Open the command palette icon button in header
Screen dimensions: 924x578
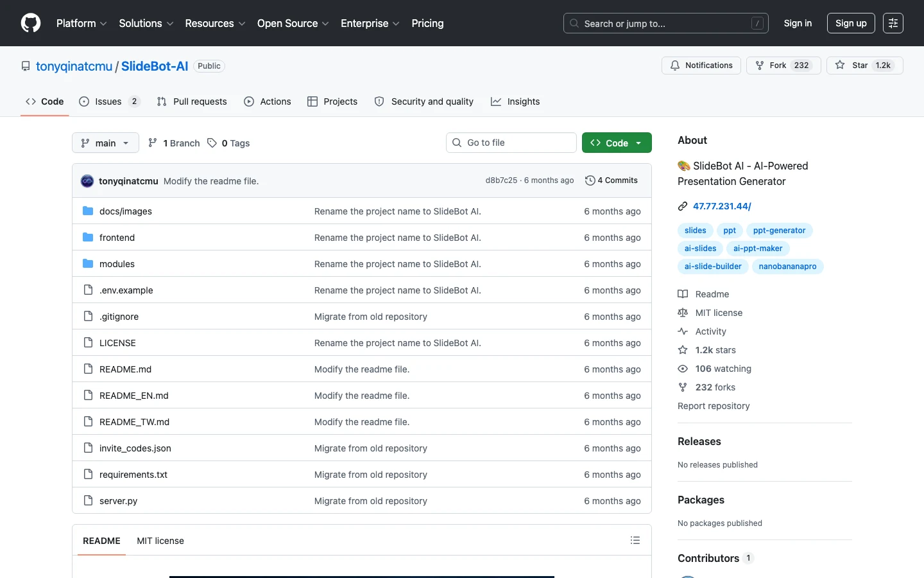pos(893,23)
